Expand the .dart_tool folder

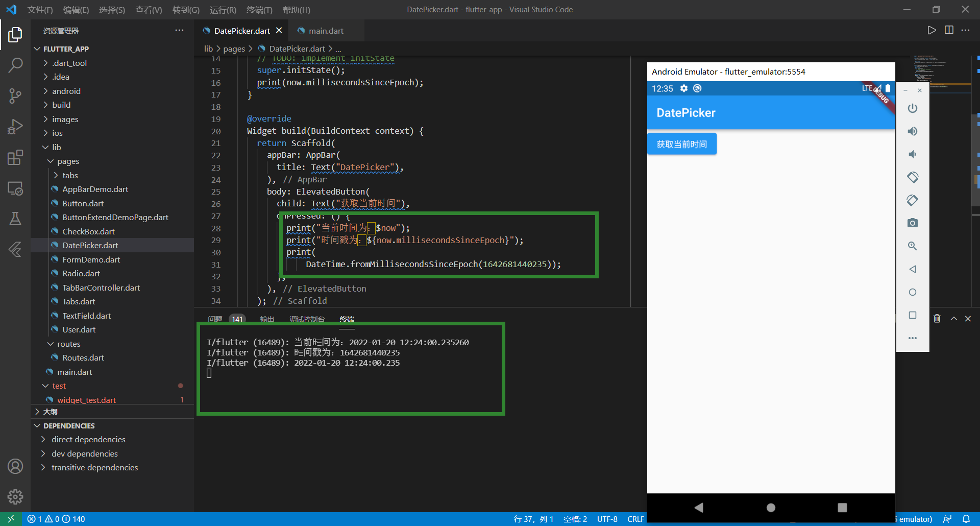point(70,63)
